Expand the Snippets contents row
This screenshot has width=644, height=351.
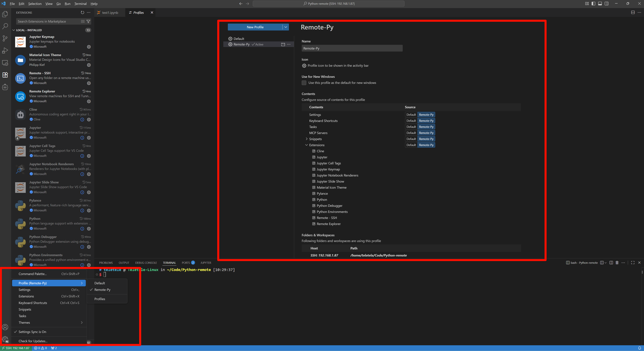[x=306, y=139]
